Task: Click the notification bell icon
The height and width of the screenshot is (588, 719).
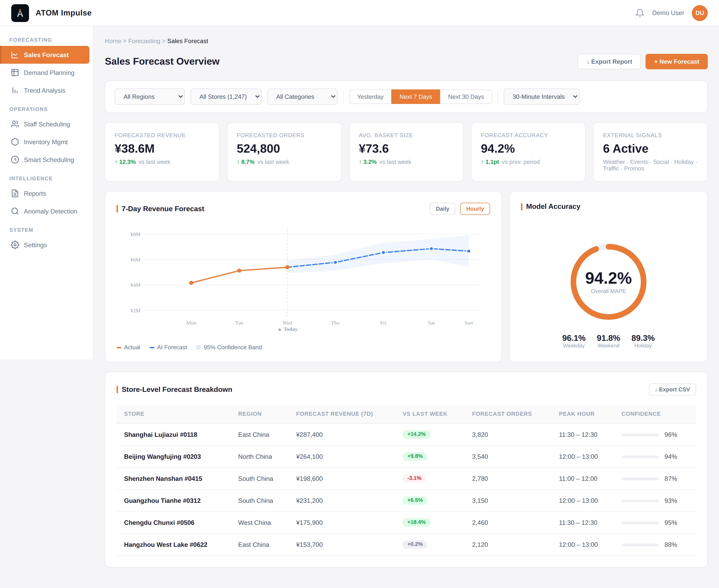Action: 639,13
